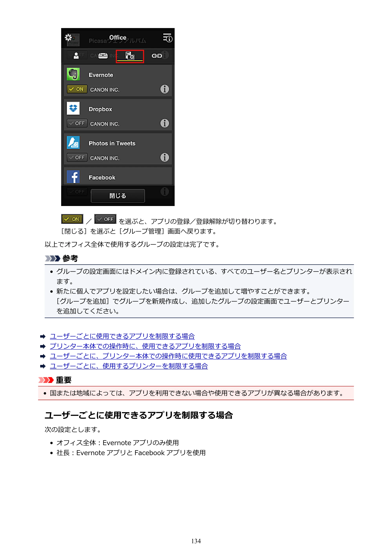
Task: Open link ユーザーごとに、使用するプリンターを制限する場合
Action: pyautogui.click(x=129, y=366)
